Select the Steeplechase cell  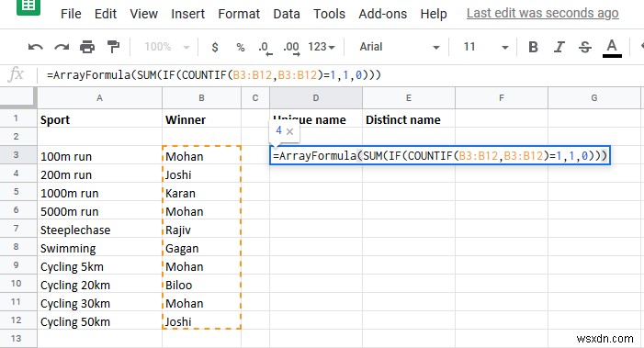99,229
